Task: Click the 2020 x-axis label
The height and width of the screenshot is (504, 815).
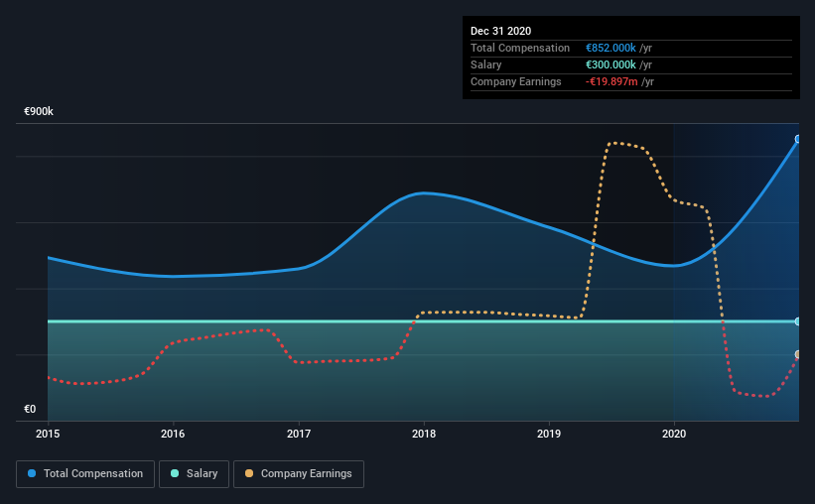Action: coord(674,434)
